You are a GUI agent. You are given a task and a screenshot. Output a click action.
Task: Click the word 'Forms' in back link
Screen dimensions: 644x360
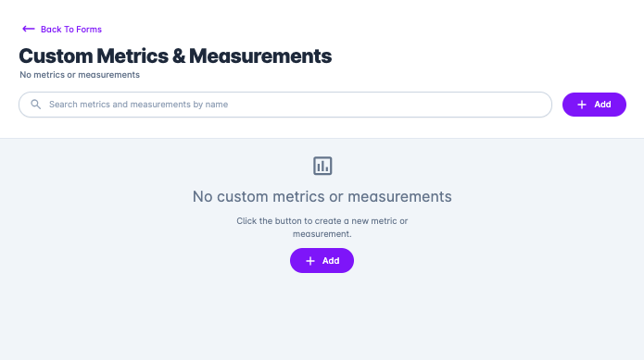(x=89, y=29)
